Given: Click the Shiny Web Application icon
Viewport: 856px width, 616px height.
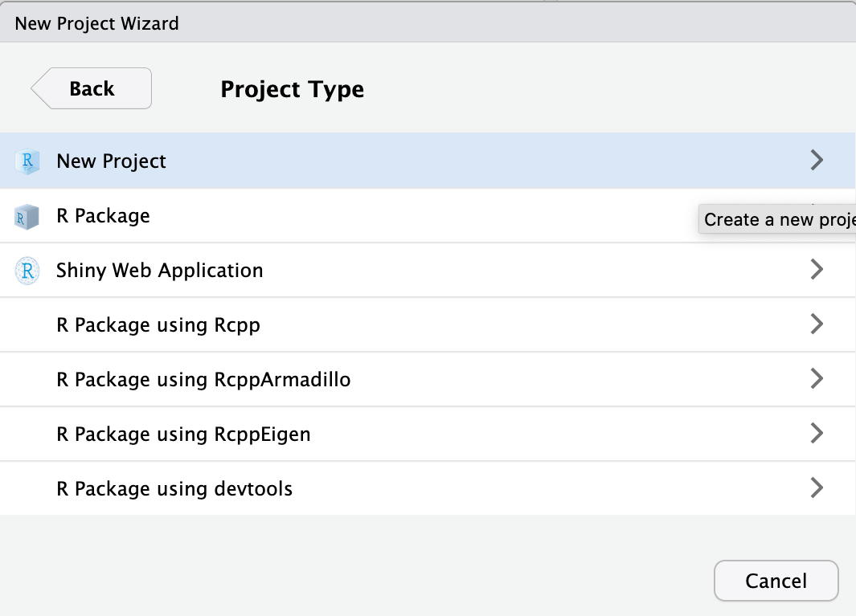Looking at the screenshot, I should pos(27,271).
